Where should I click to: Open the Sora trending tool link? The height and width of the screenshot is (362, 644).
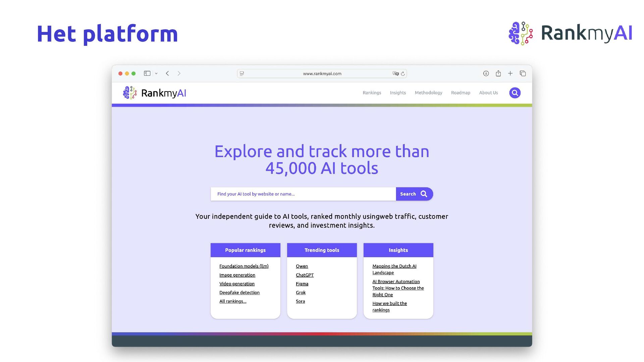click(300, 301)
